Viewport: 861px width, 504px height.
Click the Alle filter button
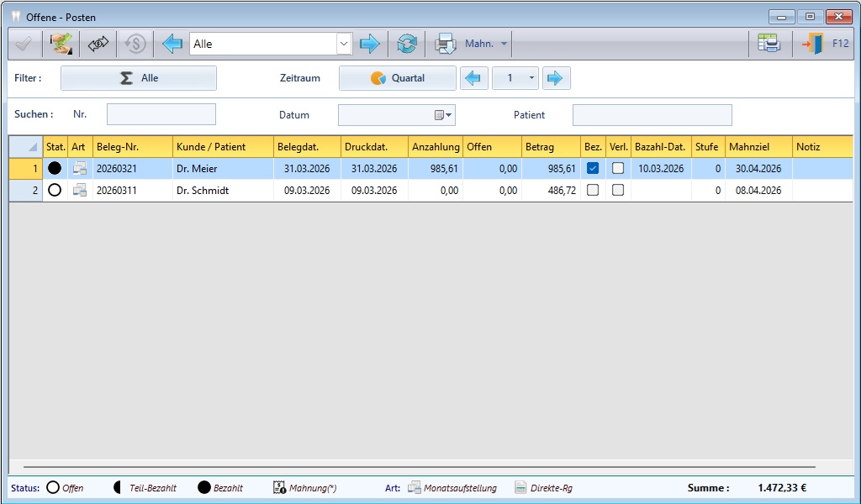tap(139, 78)
